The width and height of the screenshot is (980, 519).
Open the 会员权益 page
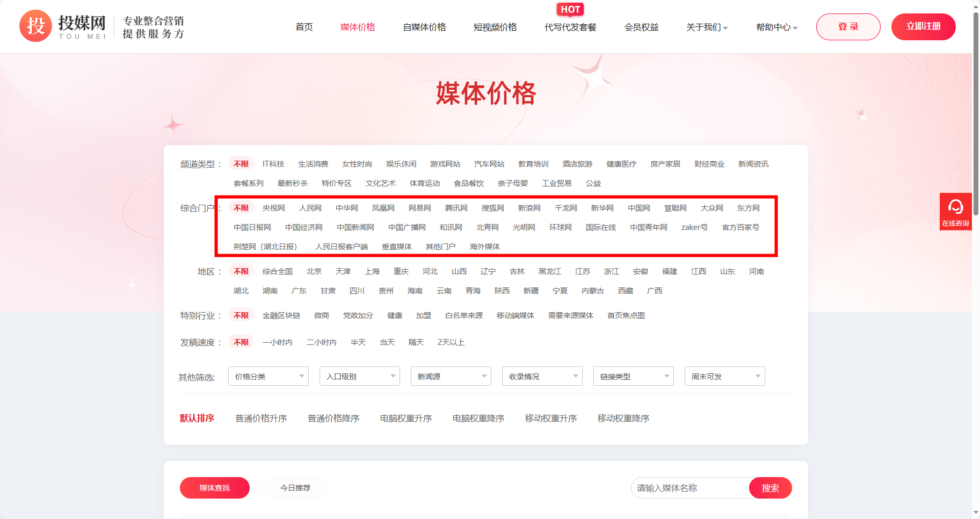(641, 27)
